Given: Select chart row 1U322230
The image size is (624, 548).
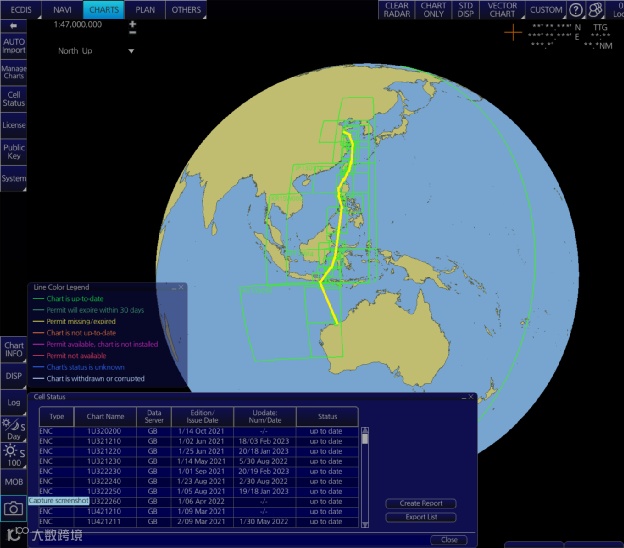Looking at the screenshot, I should tap(199, 471).
